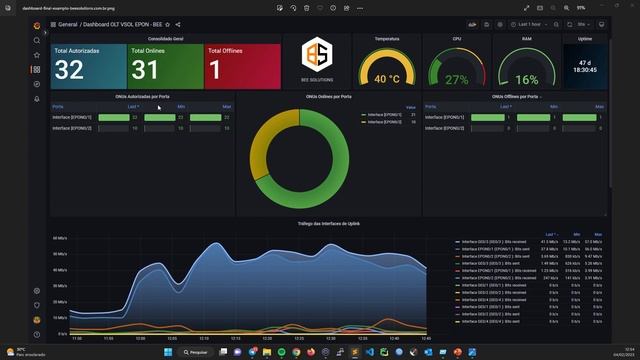Click color swatch of GE0/4 Bits received
640x360 pixels.
click(458, 300)
